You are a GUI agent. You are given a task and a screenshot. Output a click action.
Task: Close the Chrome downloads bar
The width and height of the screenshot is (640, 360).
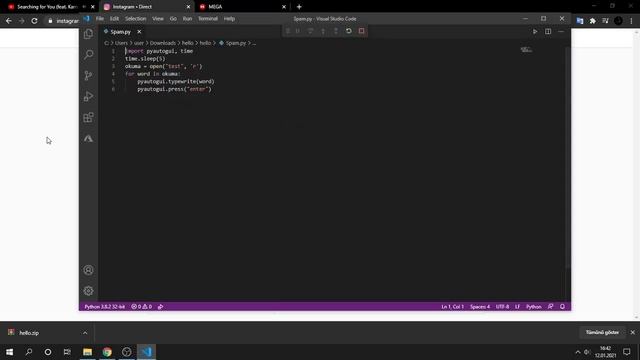[x=633, y=333]
